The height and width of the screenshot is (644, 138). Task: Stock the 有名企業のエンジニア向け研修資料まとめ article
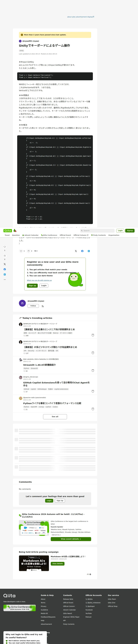coord(93,335)
